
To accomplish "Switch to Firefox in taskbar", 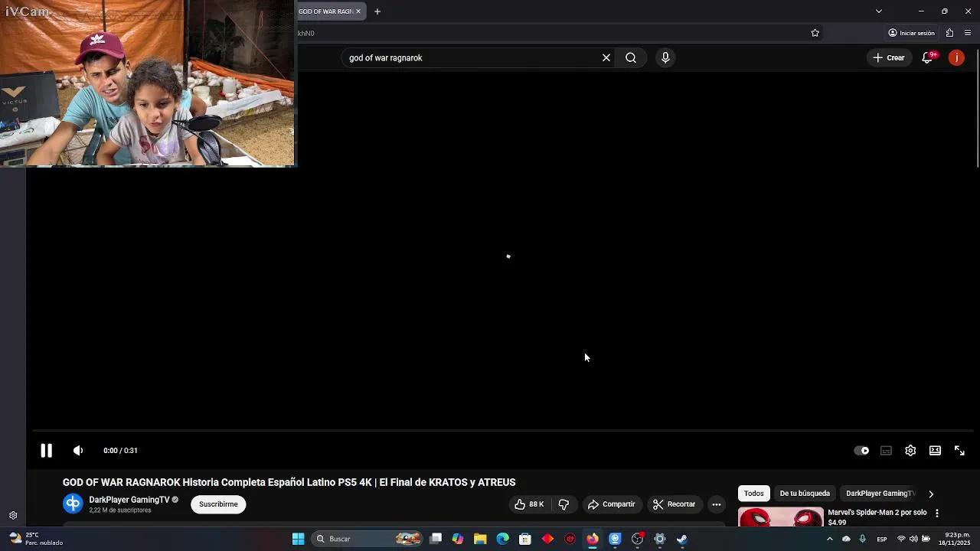I will [593, 539].
